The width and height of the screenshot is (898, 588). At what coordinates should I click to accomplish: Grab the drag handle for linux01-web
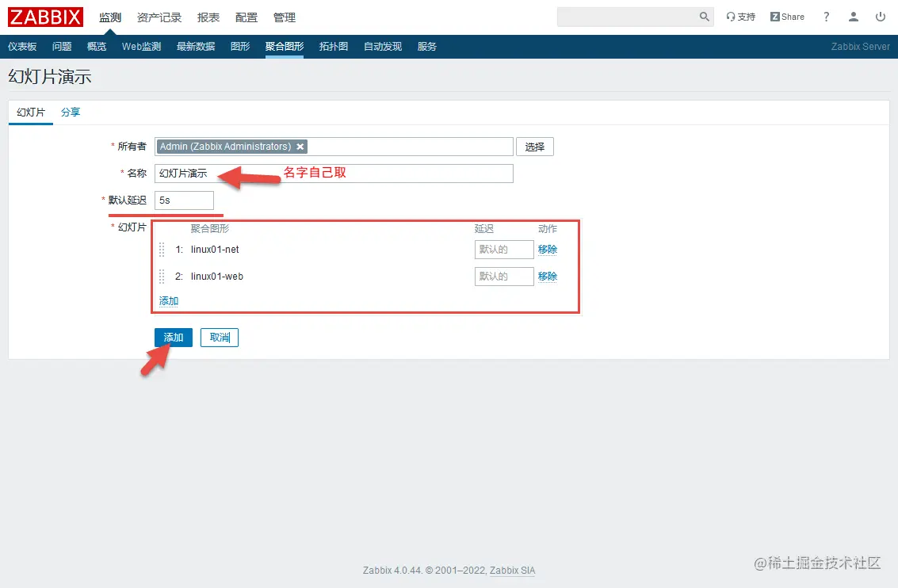point(162,276)
